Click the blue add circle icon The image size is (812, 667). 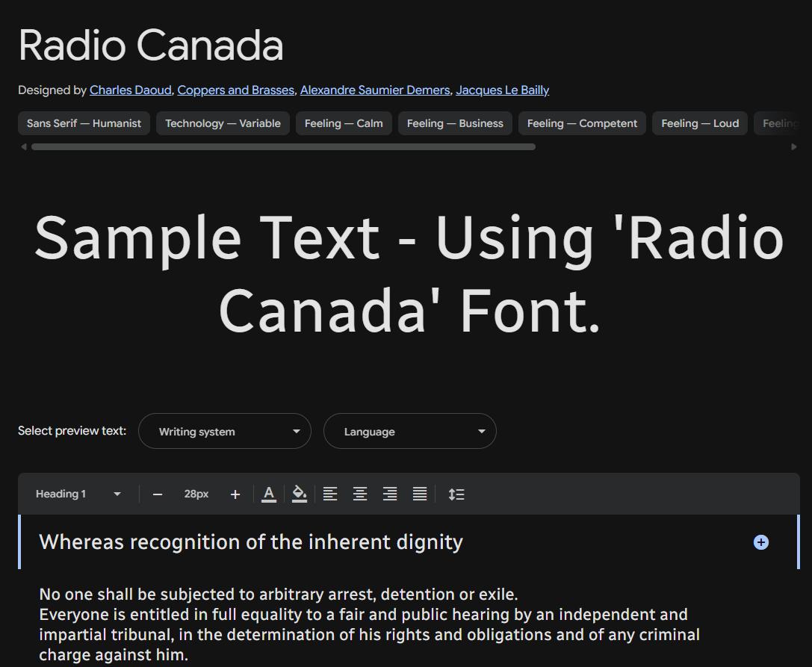(x=760, y=542)
